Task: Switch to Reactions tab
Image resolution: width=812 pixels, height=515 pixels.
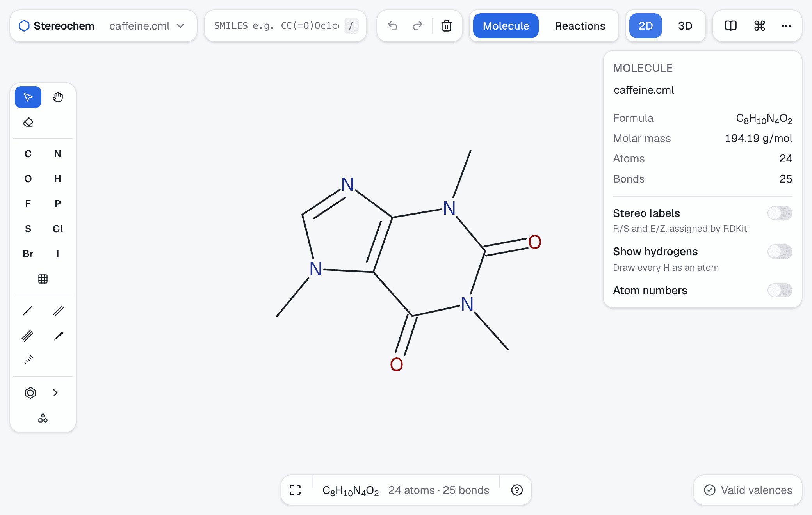Action: [580, 26]
